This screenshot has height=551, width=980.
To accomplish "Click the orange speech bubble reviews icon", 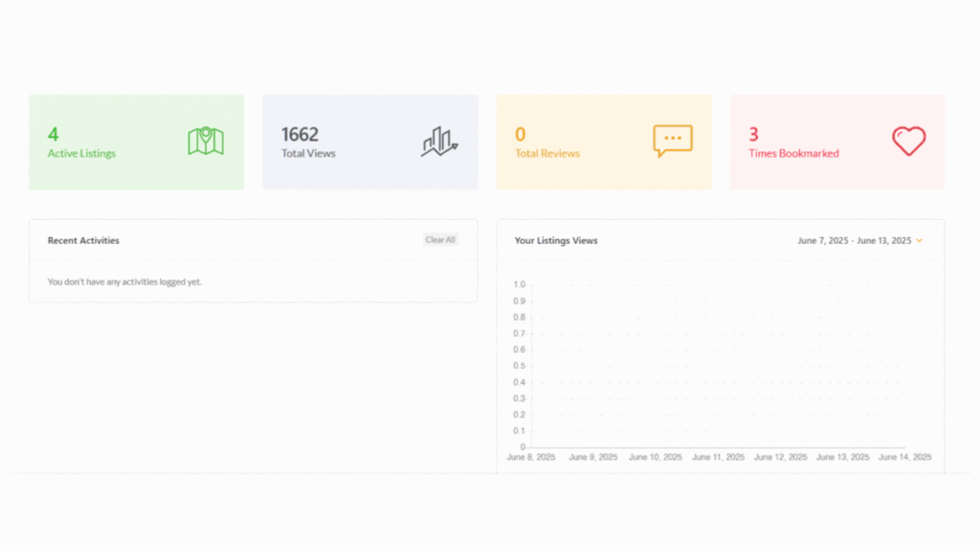I will [x=672, y=141].
